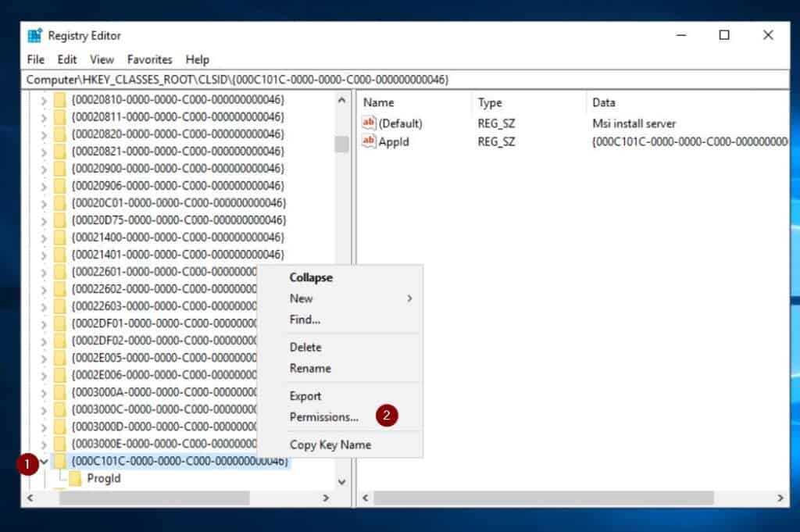Click folder icon of {00020D75-0000-0000-C000-000000000046}
The image size is (800, 532).
(x=60, y=220)
